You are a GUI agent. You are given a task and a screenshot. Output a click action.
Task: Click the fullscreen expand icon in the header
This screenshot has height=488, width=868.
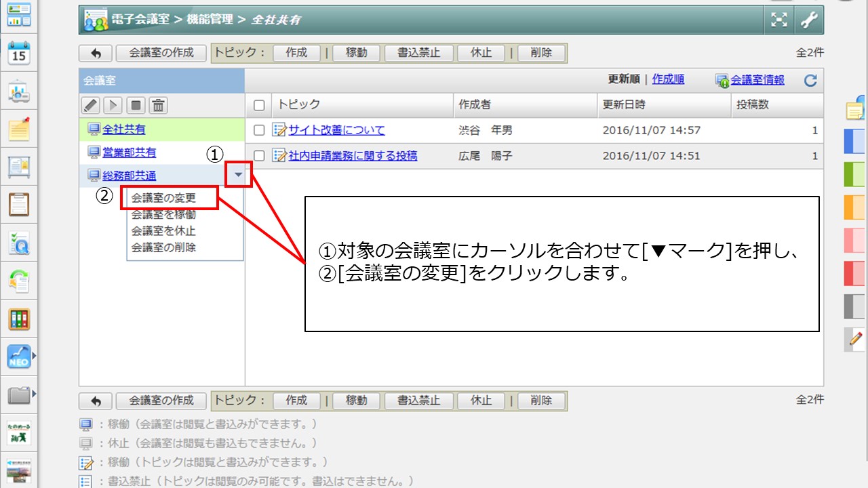click(779, 20)
